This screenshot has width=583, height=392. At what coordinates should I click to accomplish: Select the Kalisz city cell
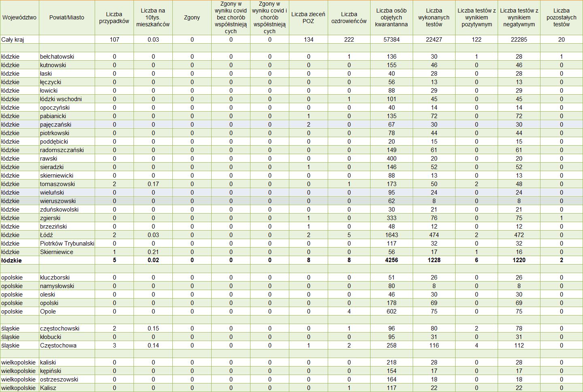(x=67, y=388)
